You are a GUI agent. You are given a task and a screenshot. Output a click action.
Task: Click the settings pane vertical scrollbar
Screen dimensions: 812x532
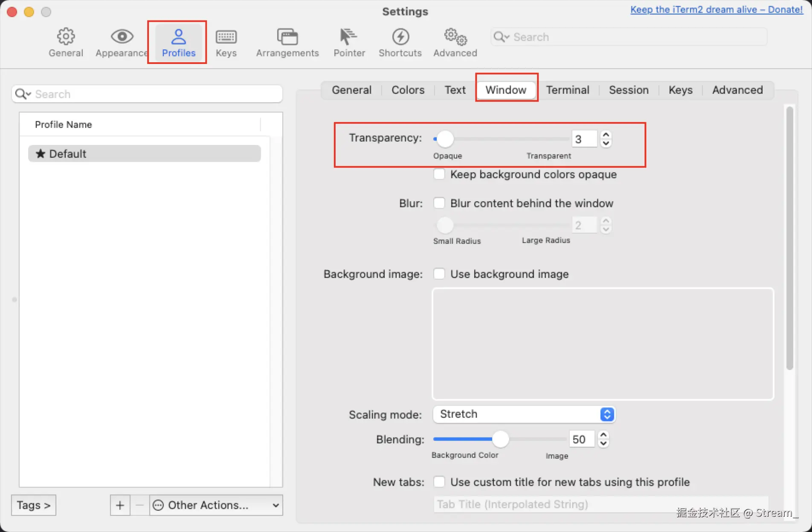pyautogui.click(x=790, y=238)
